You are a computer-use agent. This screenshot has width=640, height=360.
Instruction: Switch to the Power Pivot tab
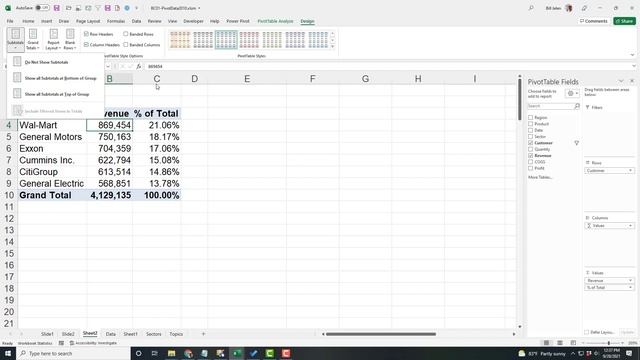tap(238, 21)
